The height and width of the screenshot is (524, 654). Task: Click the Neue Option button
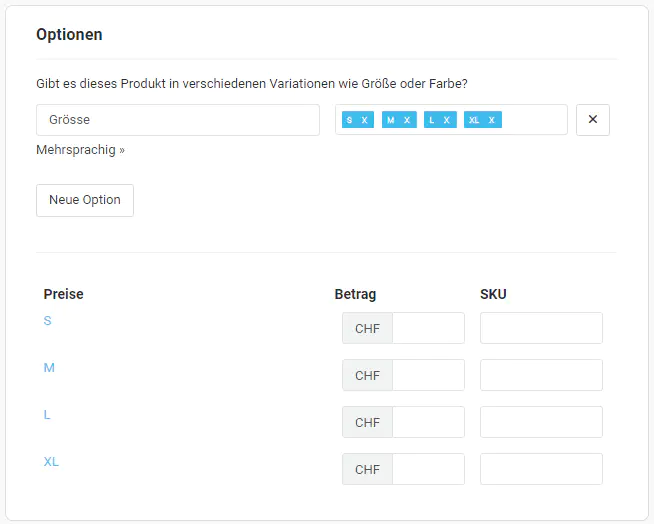(85, 200)
